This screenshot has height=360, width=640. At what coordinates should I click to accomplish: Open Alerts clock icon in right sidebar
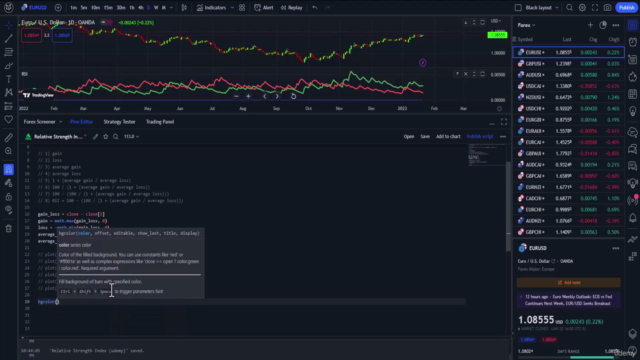(633, 42)
